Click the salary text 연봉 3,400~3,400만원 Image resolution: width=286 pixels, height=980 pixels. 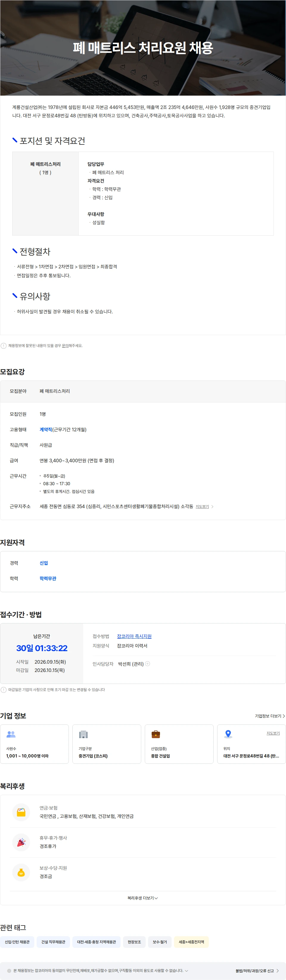tap(77, 461)
